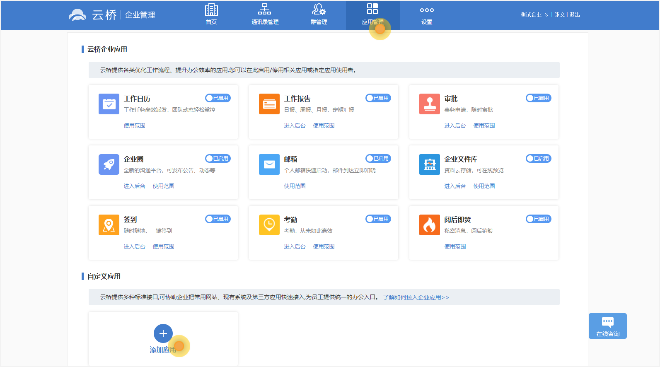Open usage scope link on check-in card
The image size is (660, 367).
[163, 246]
